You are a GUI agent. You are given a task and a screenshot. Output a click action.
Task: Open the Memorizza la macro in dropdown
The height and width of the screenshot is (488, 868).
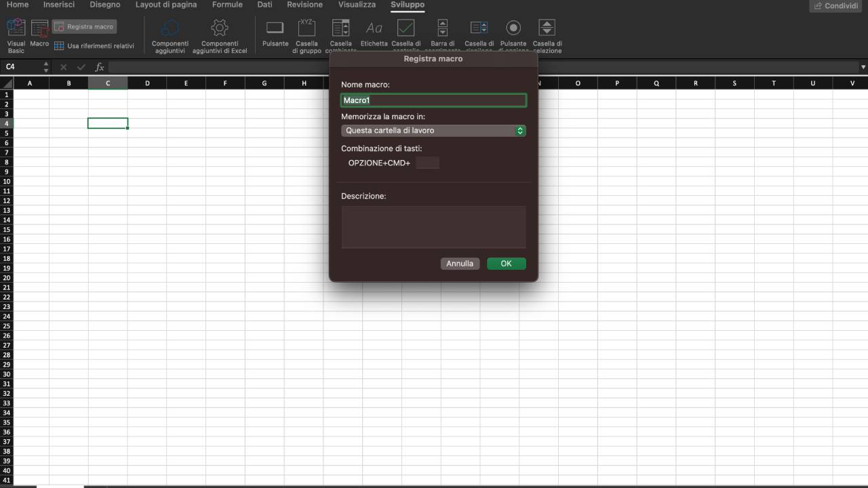(x=433, y=130)
